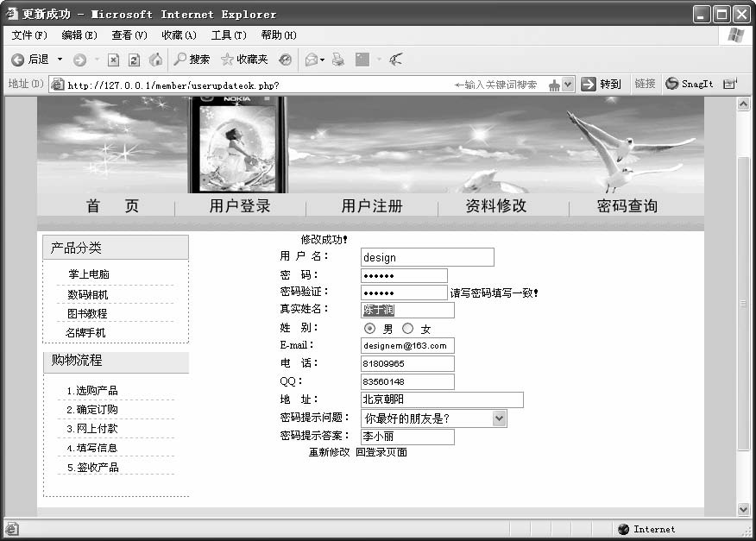Open the Profile Edit (资料修改) tab
Screen dimensions: 756x541
click(495, 206)
